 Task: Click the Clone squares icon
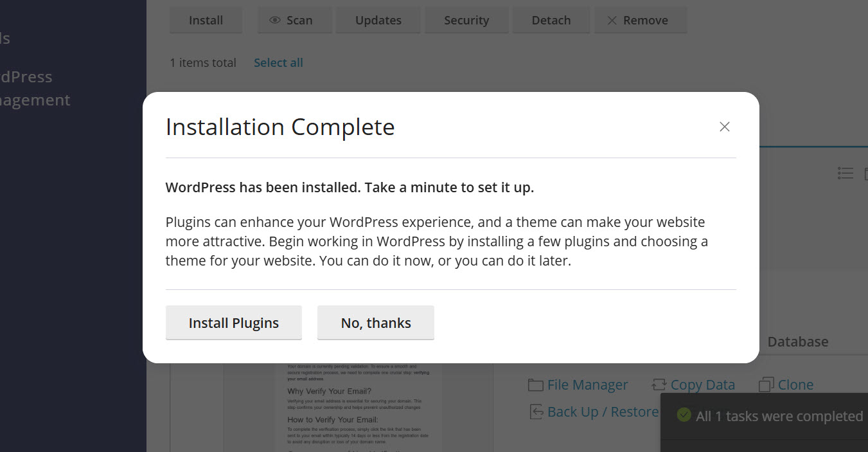click(x=766, y=385)
